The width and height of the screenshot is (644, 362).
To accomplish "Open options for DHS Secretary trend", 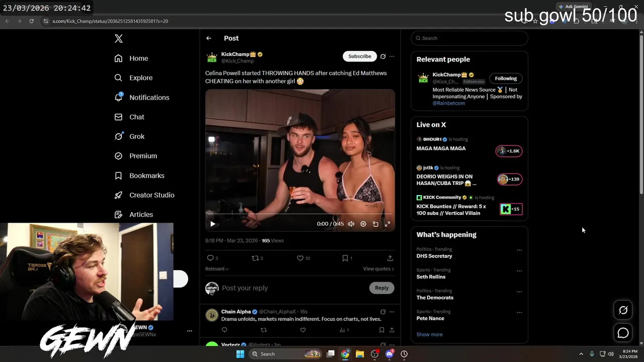I will pos(519,250).
